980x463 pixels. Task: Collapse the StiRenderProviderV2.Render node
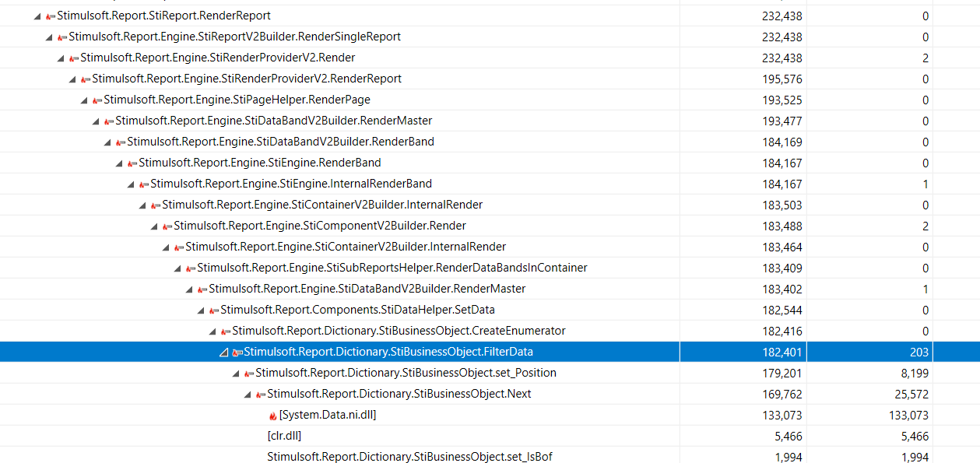pyautogui.click(x=61, y=58)
